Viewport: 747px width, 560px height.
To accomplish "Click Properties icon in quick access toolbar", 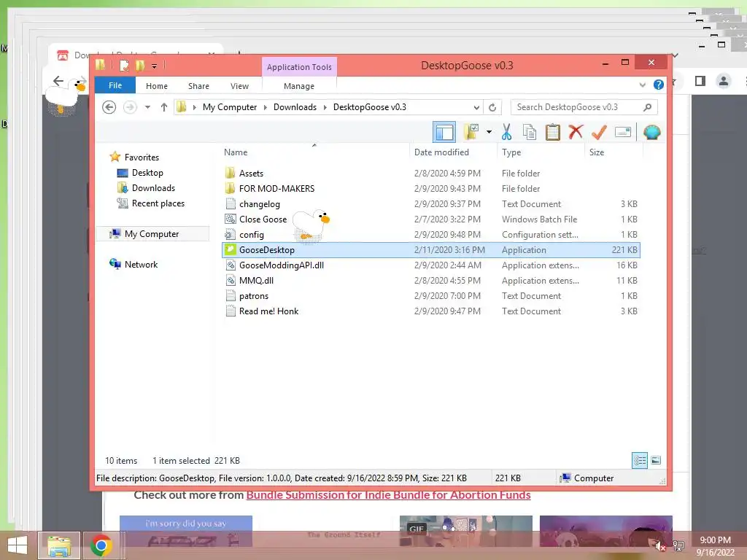I will pyautogui.click(x=124, y=65).
